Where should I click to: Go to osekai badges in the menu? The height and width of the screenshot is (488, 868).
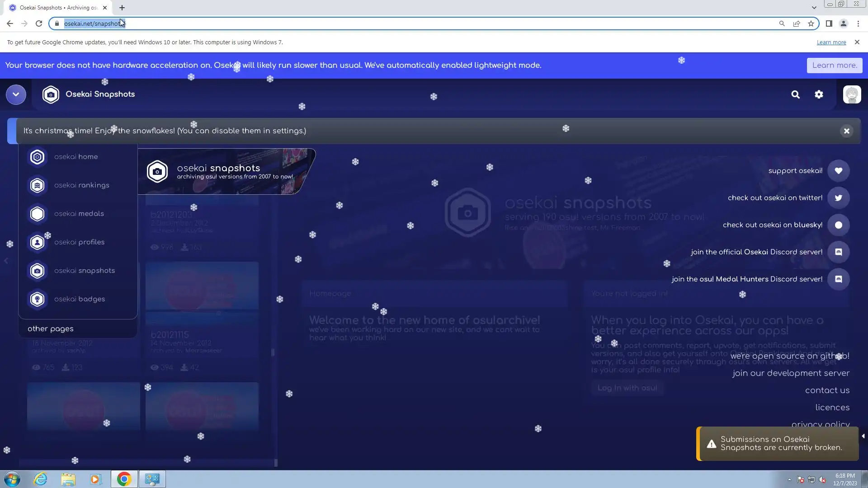(79, 299)
